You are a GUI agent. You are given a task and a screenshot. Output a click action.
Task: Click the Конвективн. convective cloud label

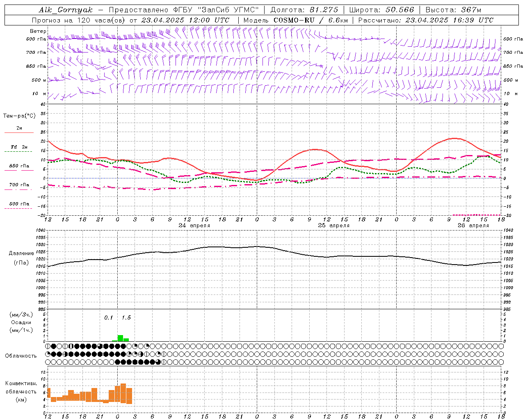pos(21,383)
